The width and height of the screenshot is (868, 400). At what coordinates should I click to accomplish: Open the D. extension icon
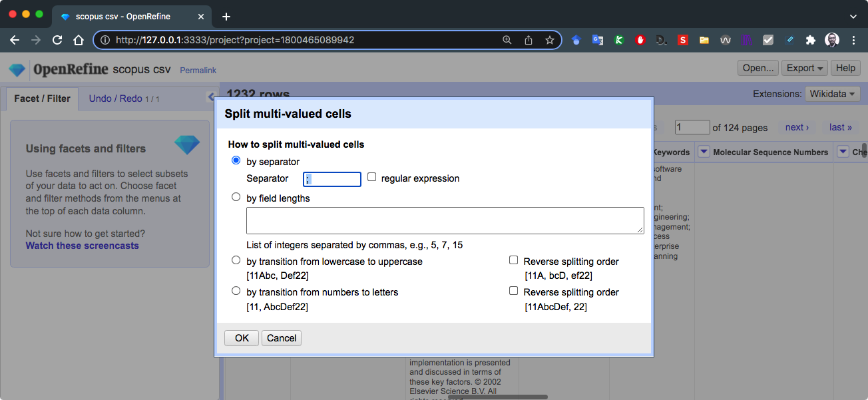[x=662, y=40]
